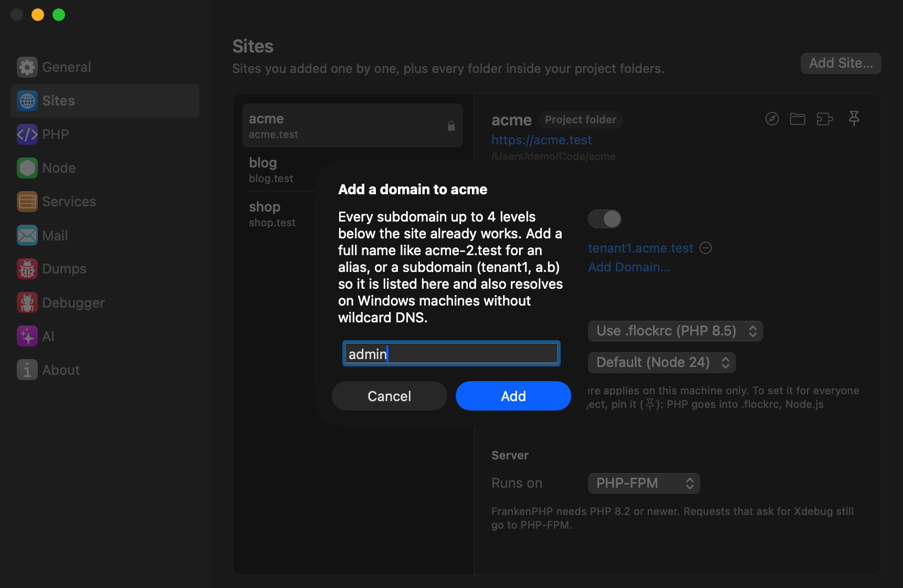Focus the domain input field containing admin

[x=451, y=354]
